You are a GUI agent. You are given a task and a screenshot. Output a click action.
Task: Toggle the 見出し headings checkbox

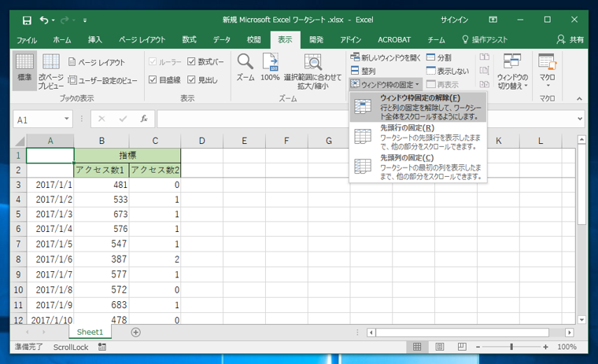(191, 79)
